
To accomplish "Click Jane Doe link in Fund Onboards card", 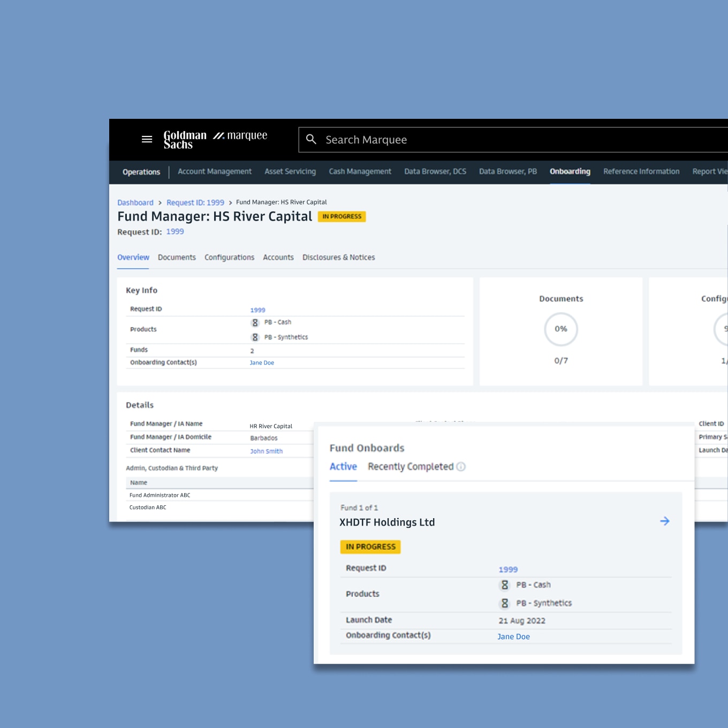I will (x=514, y=636).
